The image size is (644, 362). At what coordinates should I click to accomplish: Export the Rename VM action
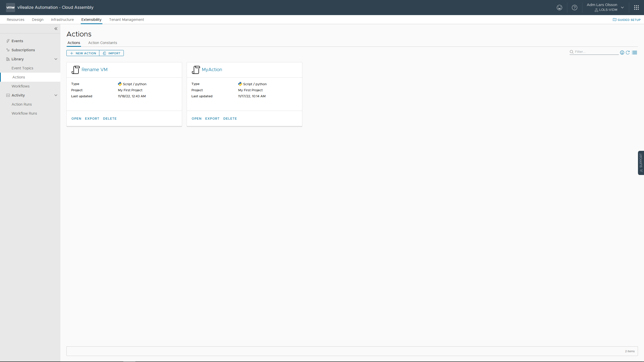coord(92,119)
